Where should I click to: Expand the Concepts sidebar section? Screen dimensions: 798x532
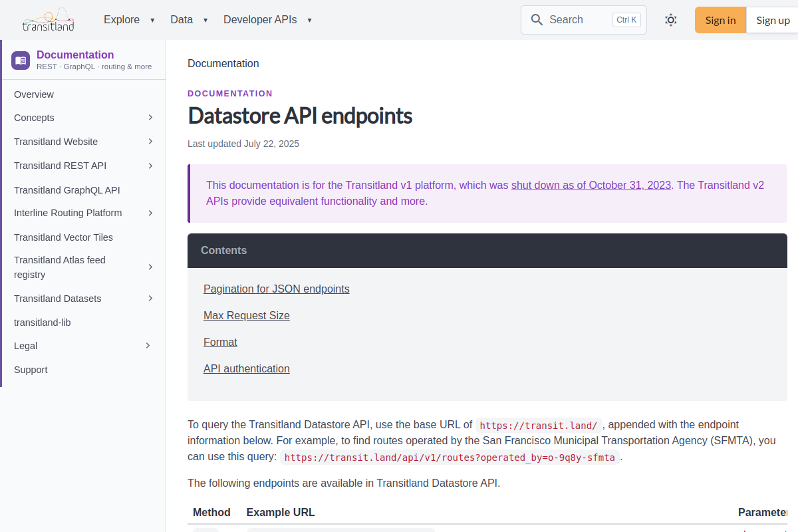(x=150, y=118)
